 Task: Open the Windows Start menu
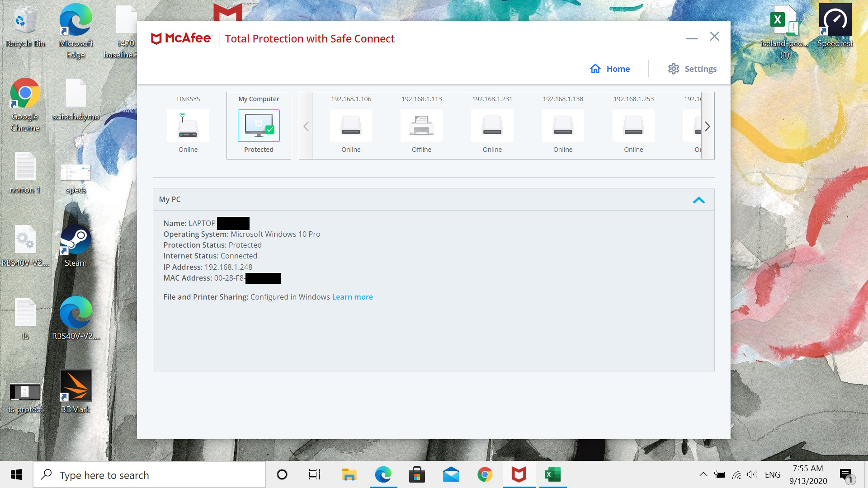[16, 474]
